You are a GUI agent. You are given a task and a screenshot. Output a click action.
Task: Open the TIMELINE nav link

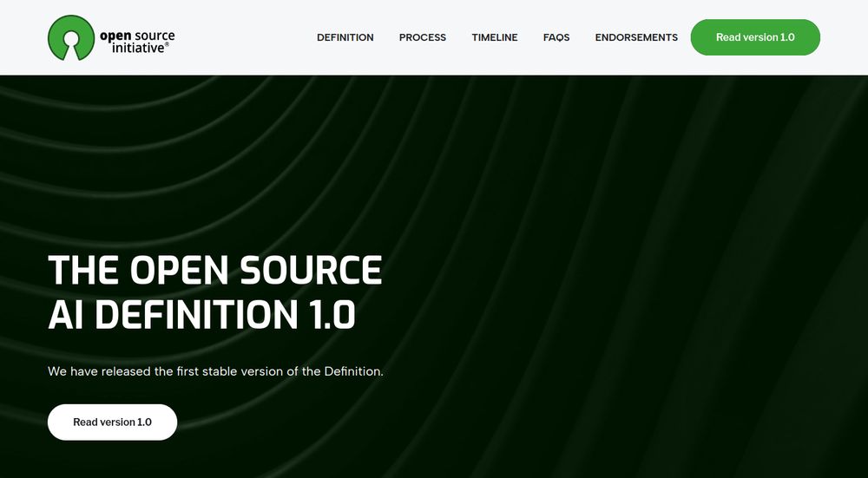tap(495, 37)
